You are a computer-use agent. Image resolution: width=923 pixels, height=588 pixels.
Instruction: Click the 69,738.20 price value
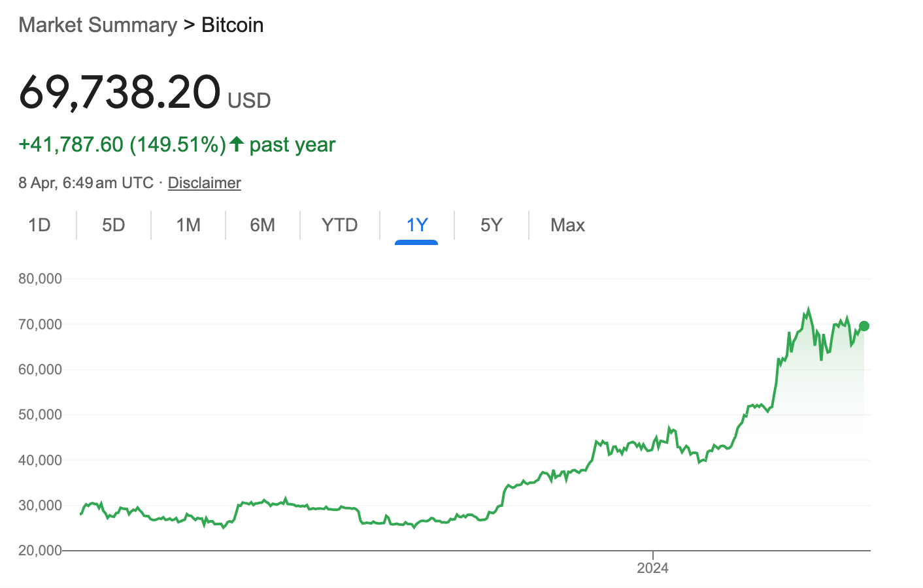coord(120,92)
